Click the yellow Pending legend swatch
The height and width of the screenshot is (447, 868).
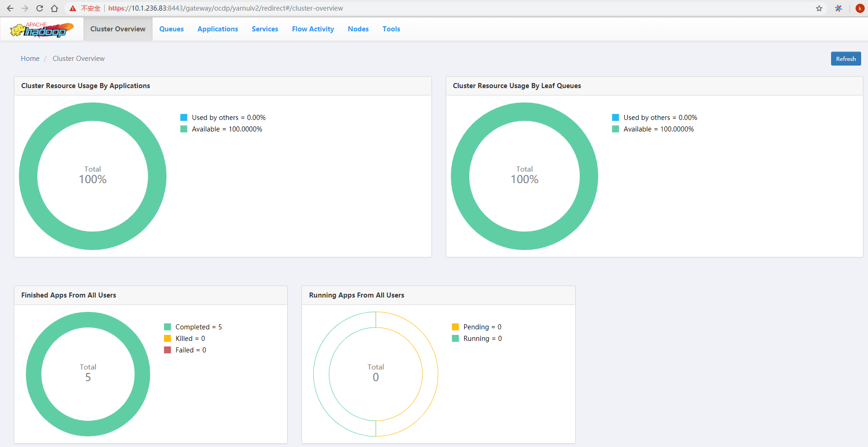tap(455, 327)
